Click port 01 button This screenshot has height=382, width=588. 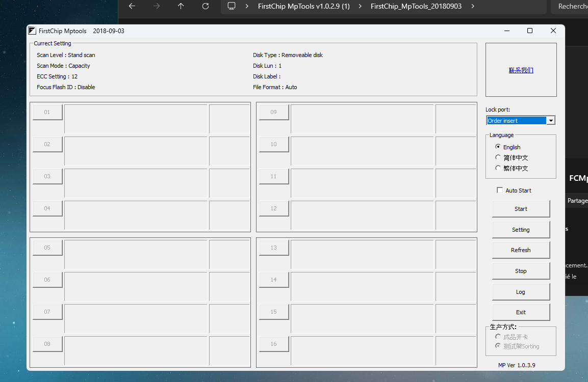pyautogui.click(x=47, y=112)
